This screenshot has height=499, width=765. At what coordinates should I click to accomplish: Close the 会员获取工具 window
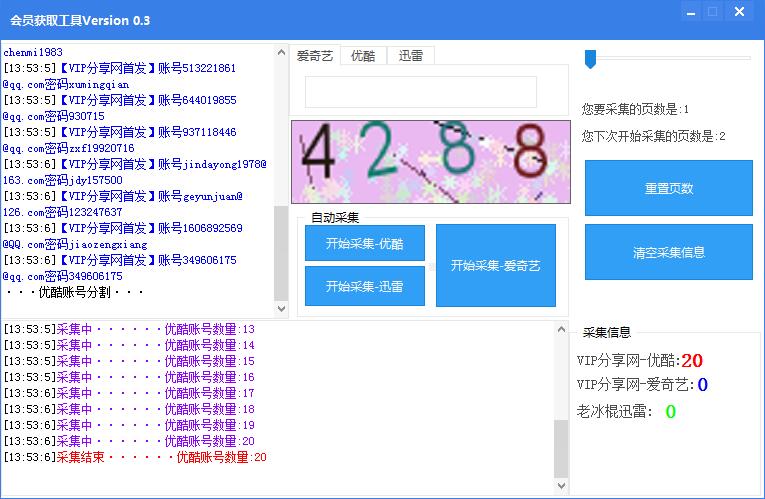coord(740,12)
